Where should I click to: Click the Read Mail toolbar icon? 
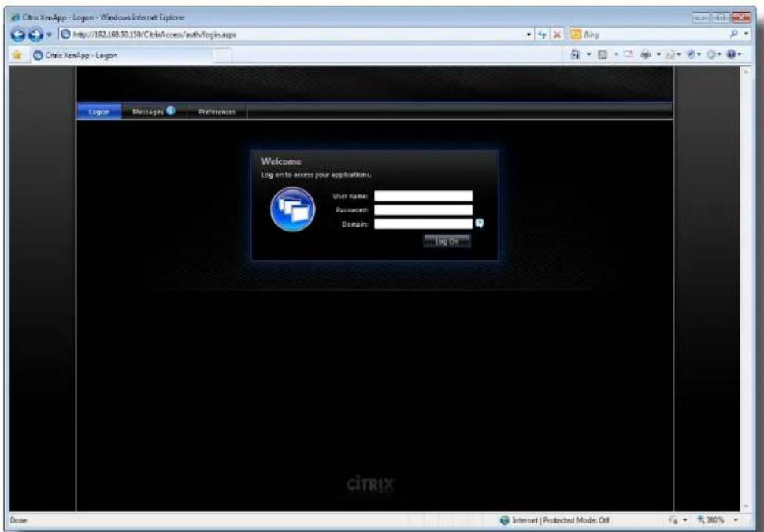[629, 54]
